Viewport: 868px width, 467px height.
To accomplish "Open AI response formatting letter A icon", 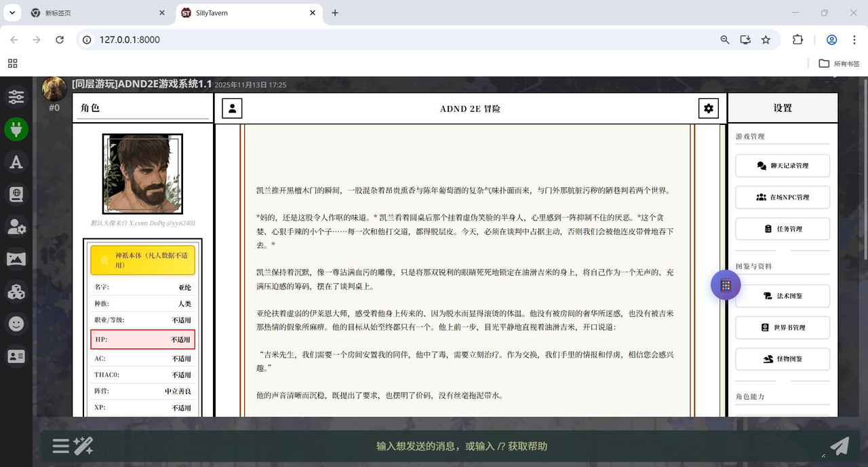I will click(16, 162).
